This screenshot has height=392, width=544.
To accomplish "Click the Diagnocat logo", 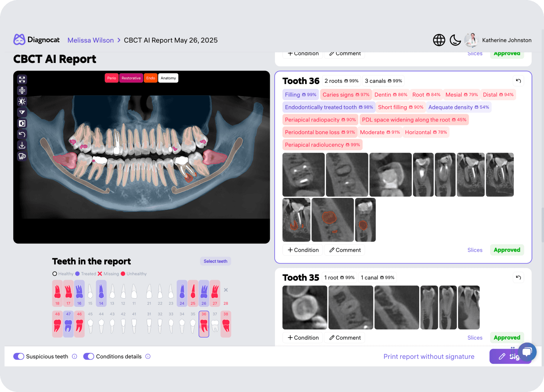I will pos(37,40).
